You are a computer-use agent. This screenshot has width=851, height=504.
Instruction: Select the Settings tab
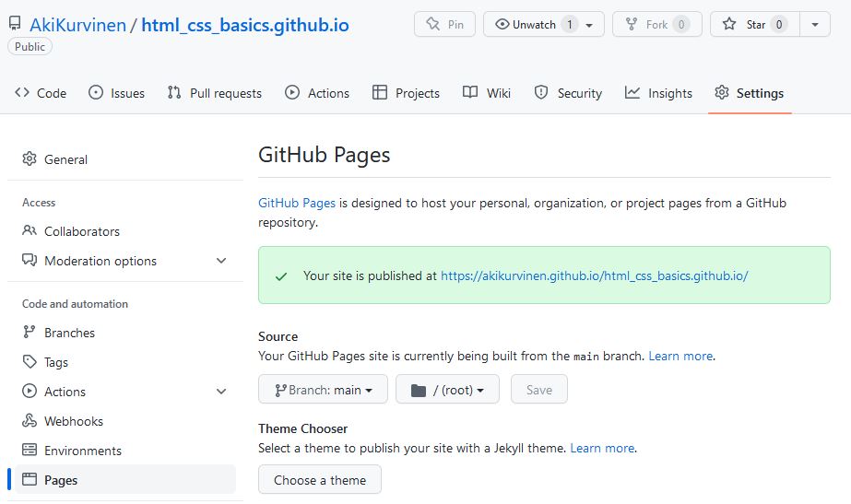click(750, 93)
